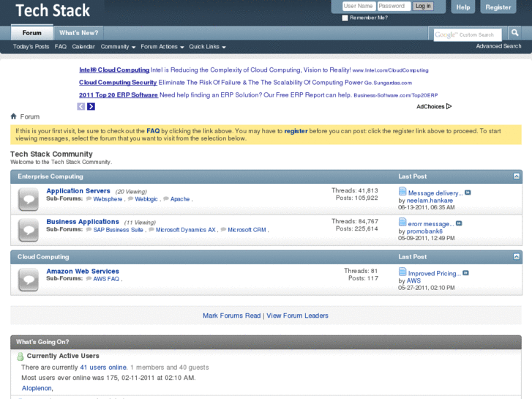The height and width of the screenshot is (399, 532).
Task: Click the 2011 Top 20 ERP Software ad
Action: click(119, 95)
